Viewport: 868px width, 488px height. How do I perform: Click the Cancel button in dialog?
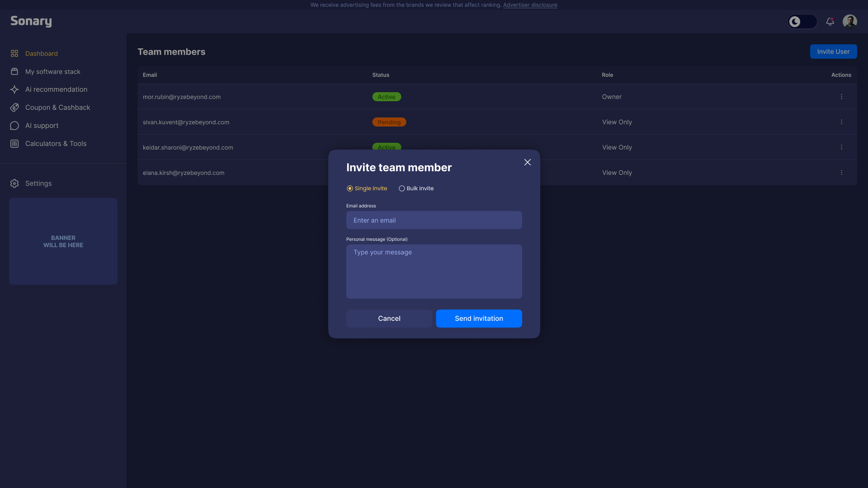(x=389, y=319)
